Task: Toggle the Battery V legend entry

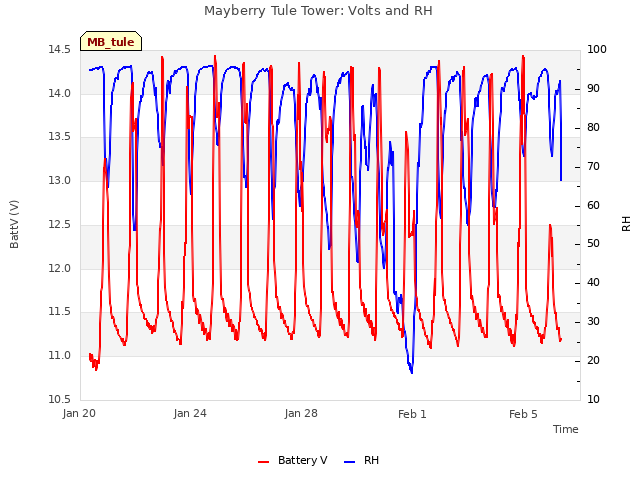Action: pos(292,460)
